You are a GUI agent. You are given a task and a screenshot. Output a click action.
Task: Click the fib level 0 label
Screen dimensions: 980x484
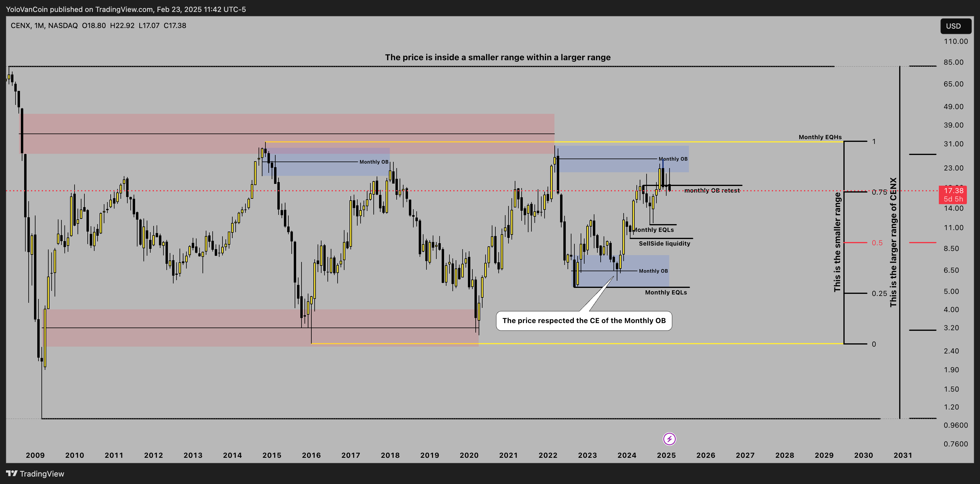(874, 344)
